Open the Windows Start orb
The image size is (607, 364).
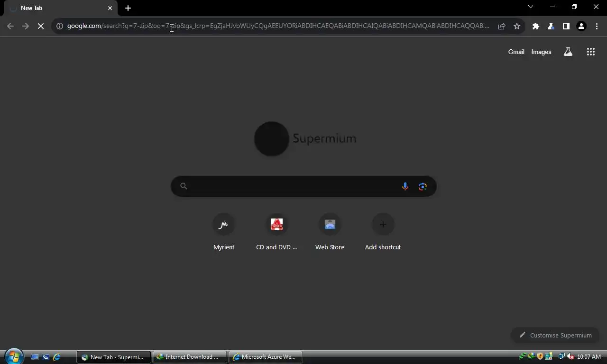[x=14, y=356]
